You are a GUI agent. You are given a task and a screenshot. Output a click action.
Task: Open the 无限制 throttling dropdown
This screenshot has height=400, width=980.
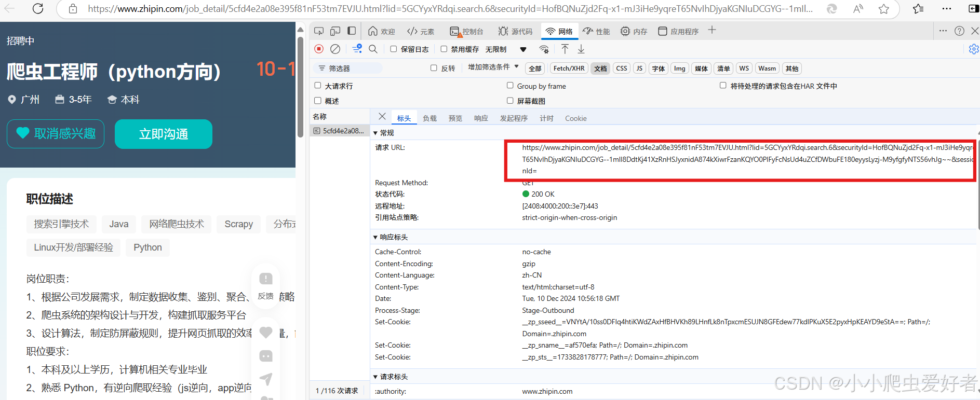click(505, 49)
